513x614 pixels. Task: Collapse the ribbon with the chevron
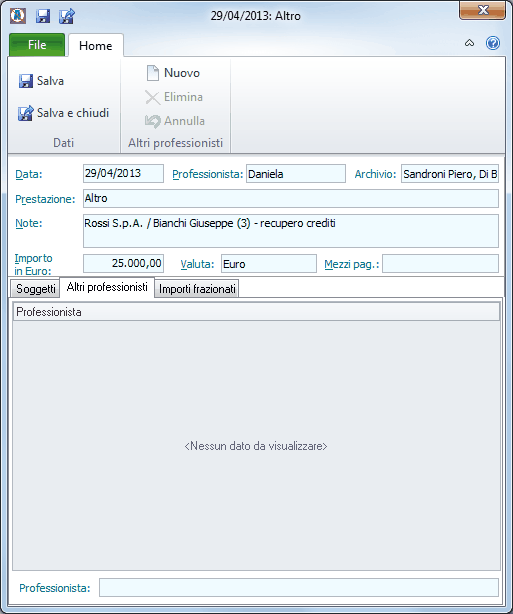[x=469, y=43]
